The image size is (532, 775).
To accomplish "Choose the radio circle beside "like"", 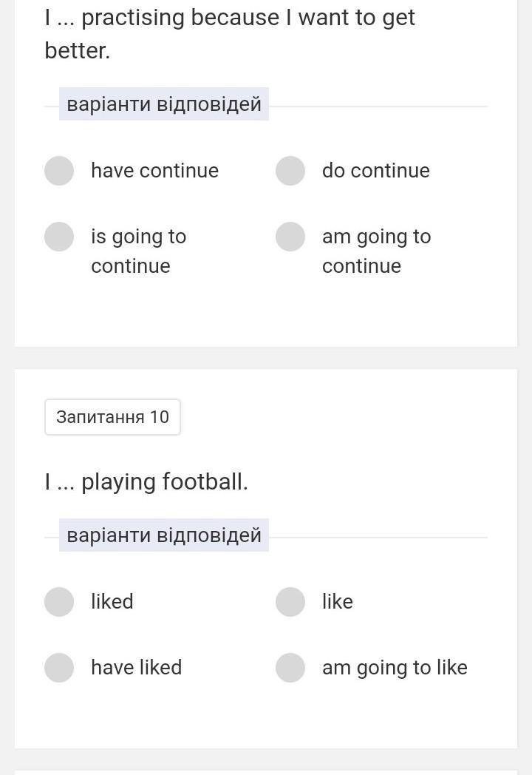I will point(290,601).
